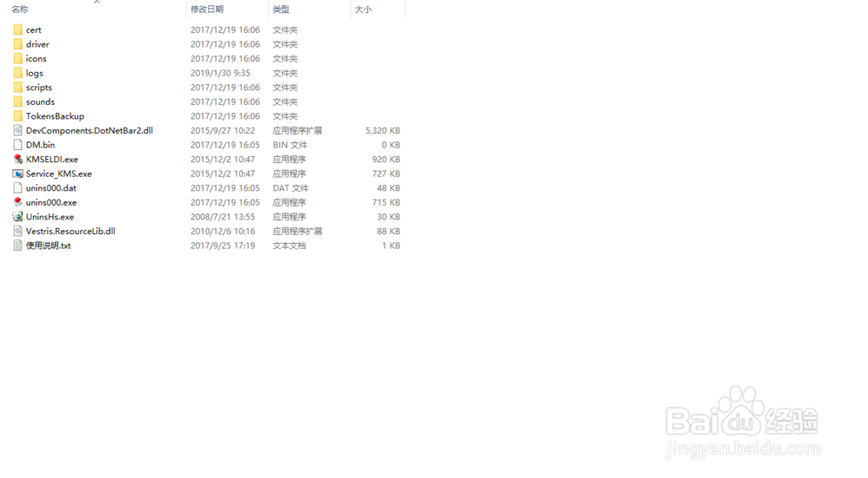
Task: Click the file name unins000.dat
Action: tap(51, 188)
